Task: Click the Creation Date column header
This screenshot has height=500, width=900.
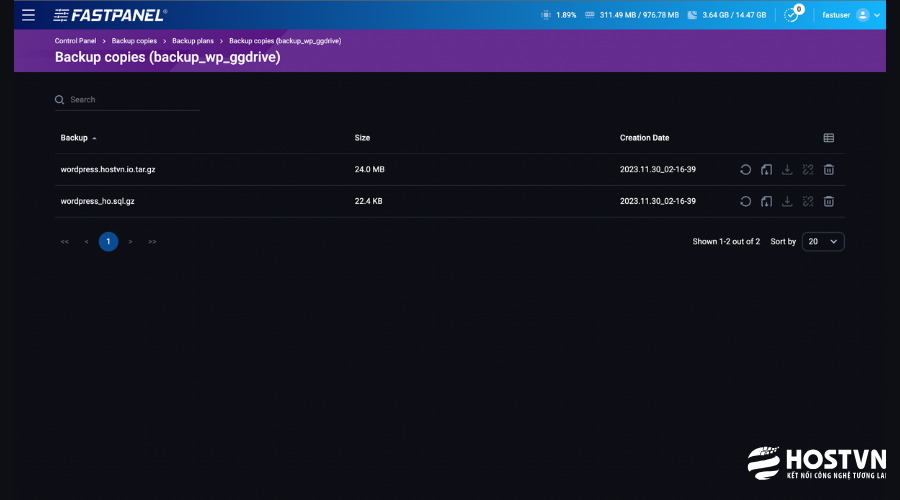Action: click(644, 138)
